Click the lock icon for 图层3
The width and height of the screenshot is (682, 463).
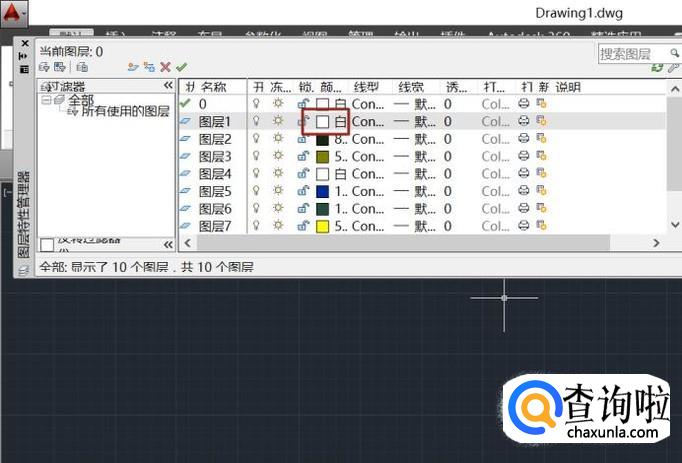pos(302,157)
